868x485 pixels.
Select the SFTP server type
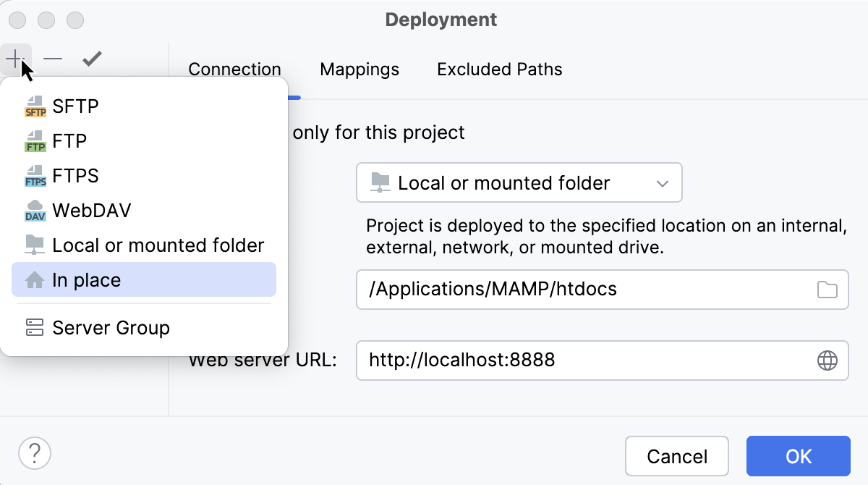click(x=76, y=106)
